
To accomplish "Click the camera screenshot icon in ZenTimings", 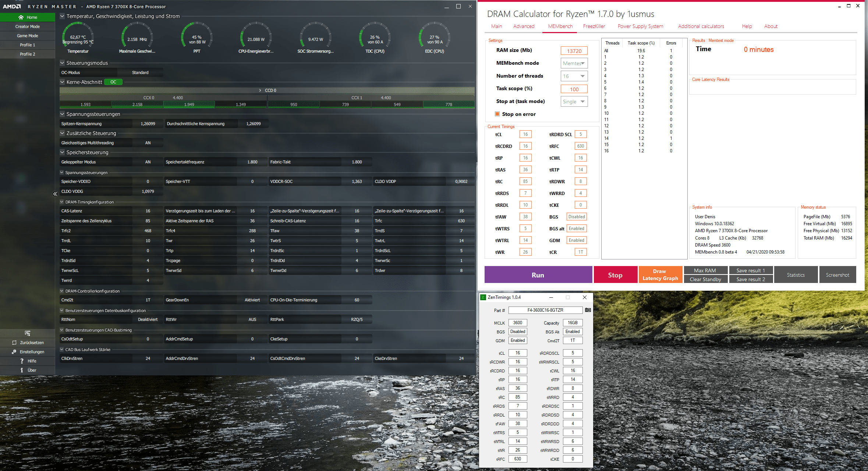I will pyautogui.click(x=588, y=310).
